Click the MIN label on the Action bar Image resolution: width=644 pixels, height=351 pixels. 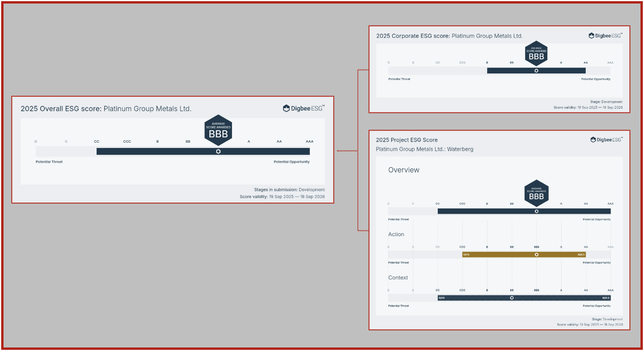(467, 255)
